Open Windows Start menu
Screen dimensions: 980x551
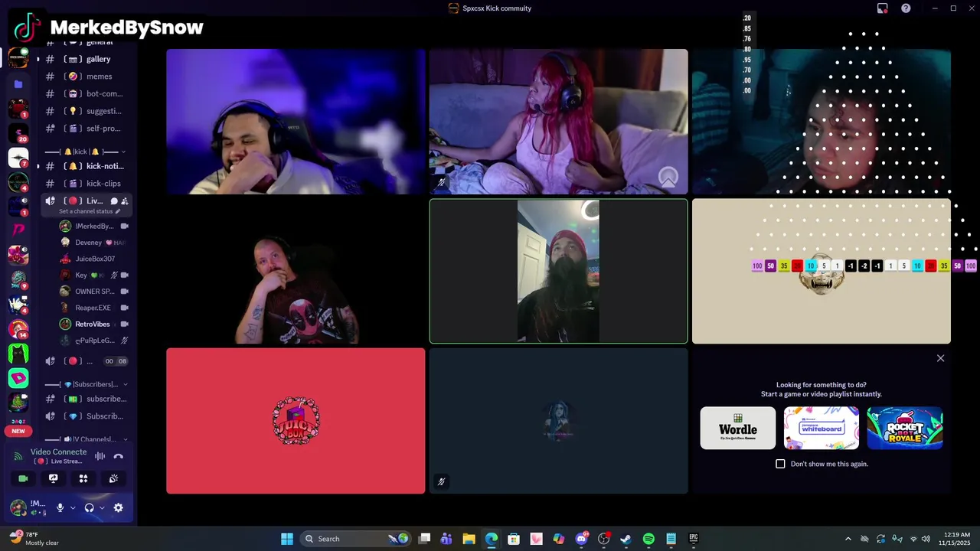pyautogui.click(x=286, y=539)
